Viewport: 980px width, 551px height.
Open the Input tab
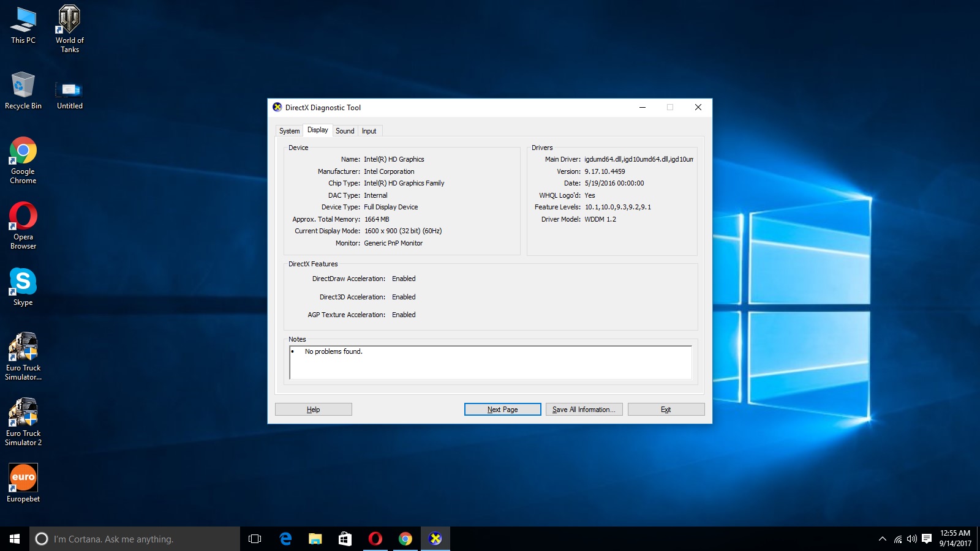[369, 131]
